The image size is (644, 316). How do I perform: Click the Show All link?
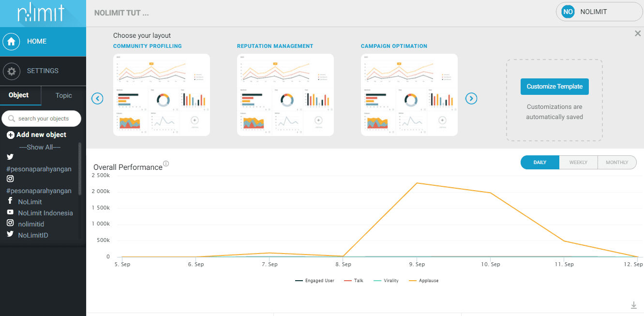[40, 147]
